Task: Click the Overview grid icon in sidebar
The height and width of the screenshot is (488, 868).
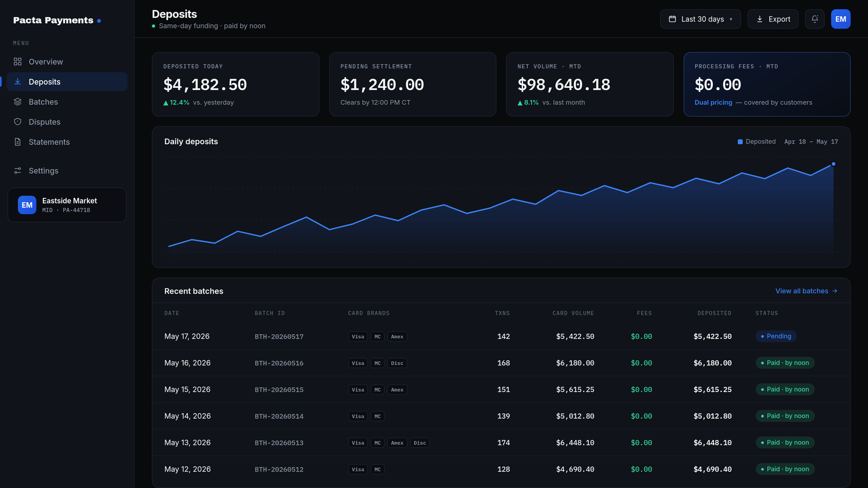Action: point(18,62)
